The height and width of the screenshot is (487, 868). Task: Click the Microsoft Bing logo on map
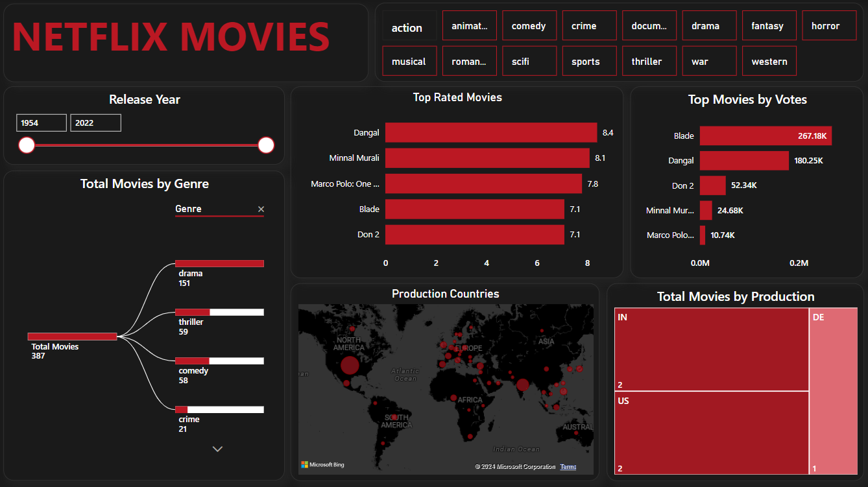click(322, 465)
